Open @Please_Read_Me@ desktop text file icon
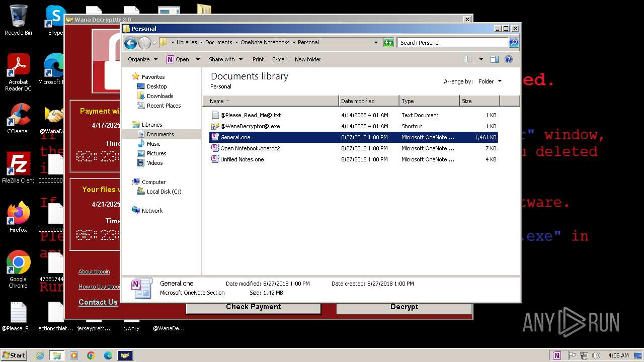 point(18,317)
